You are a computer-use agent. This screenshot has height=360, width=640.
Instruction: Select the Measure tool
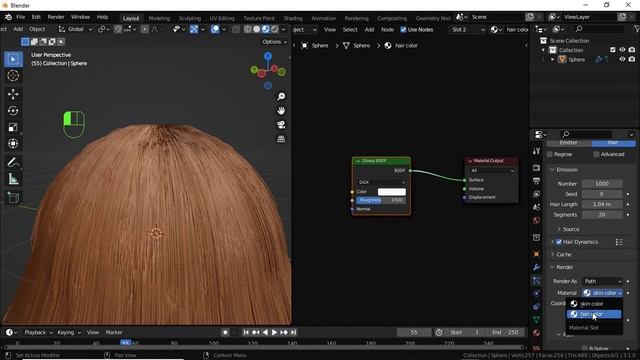click(13, 179)
